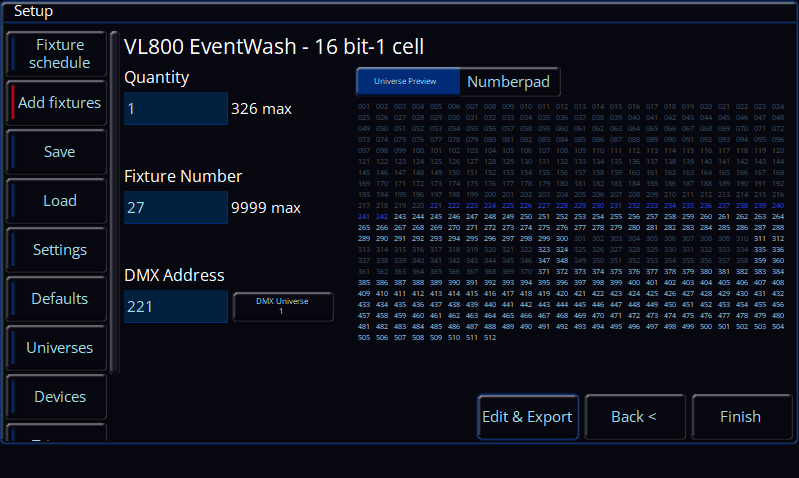The image size is (799, 478).
Task: Open the Load section in the sidebar
Action: click(57, 201)
